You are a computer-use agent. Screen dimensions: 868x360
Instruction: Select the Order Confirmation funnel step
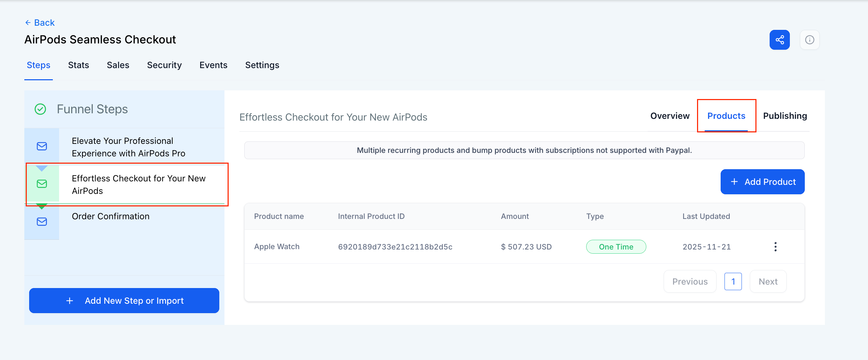tap(110, 216)
